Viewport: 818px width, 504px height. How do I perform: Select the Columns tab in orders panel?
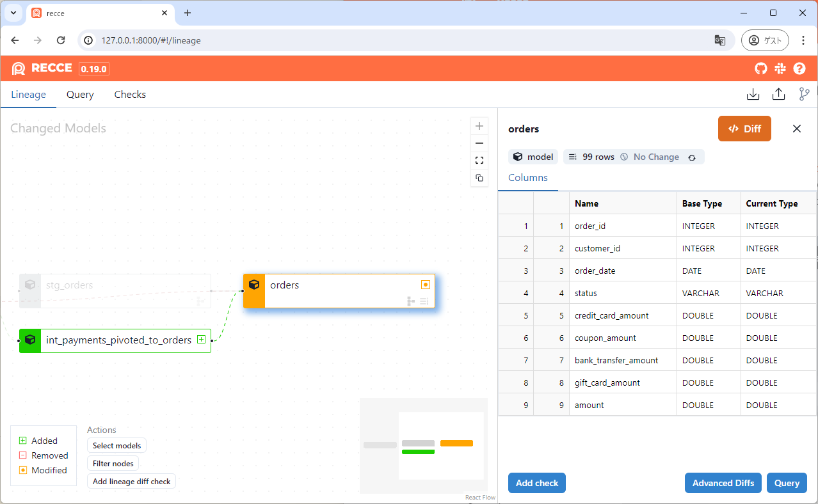point(528,178)
